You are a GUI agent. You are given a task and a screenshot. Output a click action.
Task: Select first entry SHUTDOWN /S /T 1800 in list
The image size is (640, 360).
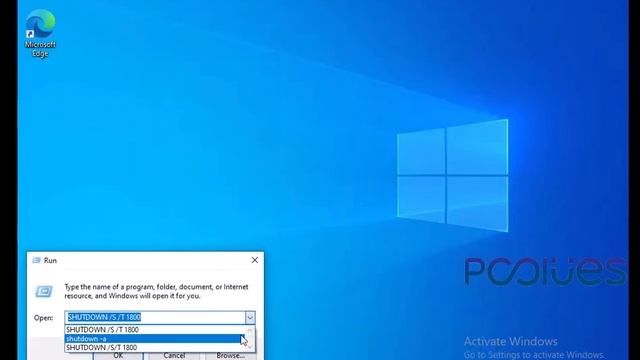(155, 329)
